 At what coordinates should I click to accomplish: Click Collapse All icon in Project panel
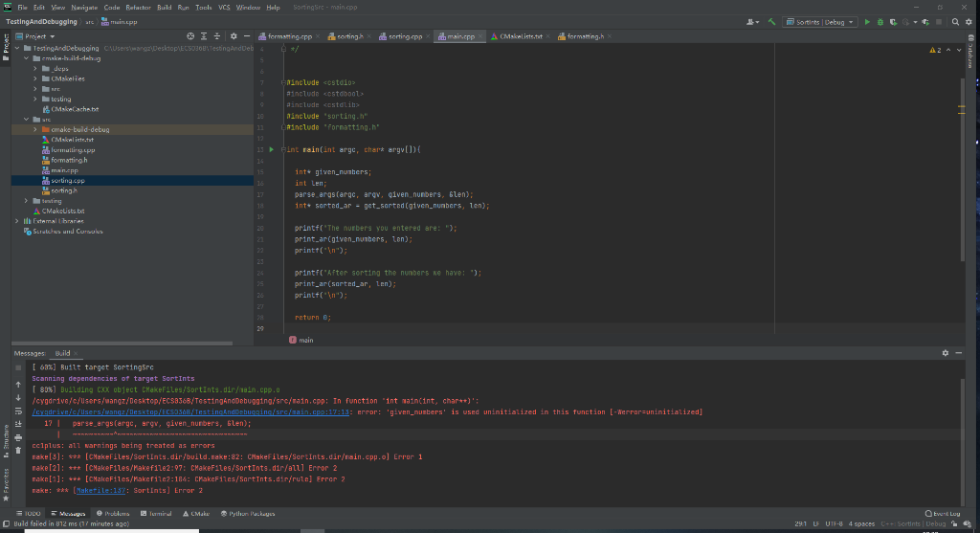click(215, 36)
